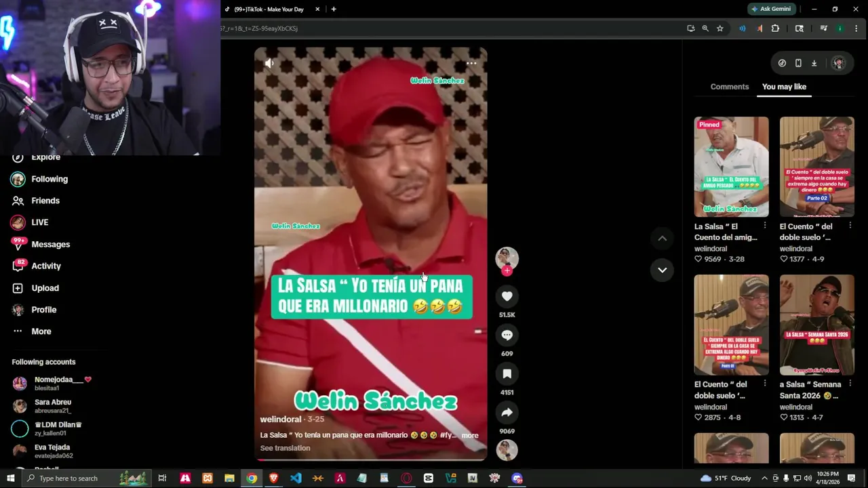868x488 pixels.
Task: Open the Explore page in sidebar
Action: [45, 157]
